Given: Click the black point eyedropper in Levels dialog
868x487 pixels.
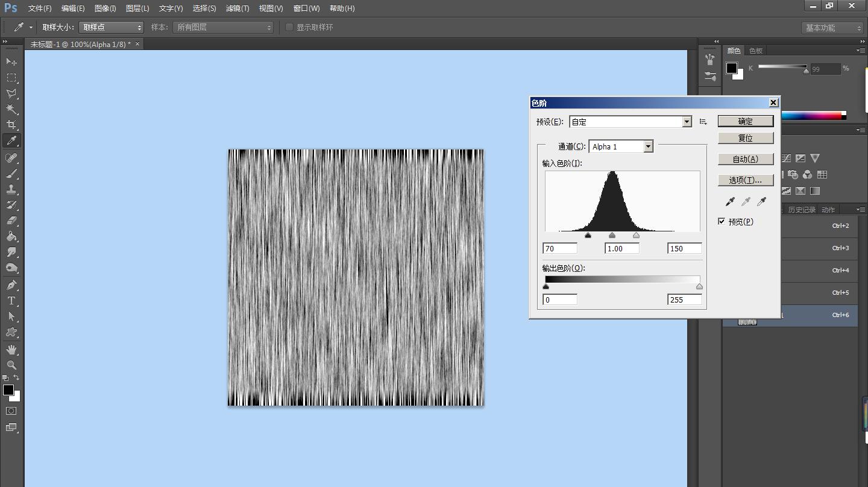Looking at the screenshot, I should click(730, 202).
